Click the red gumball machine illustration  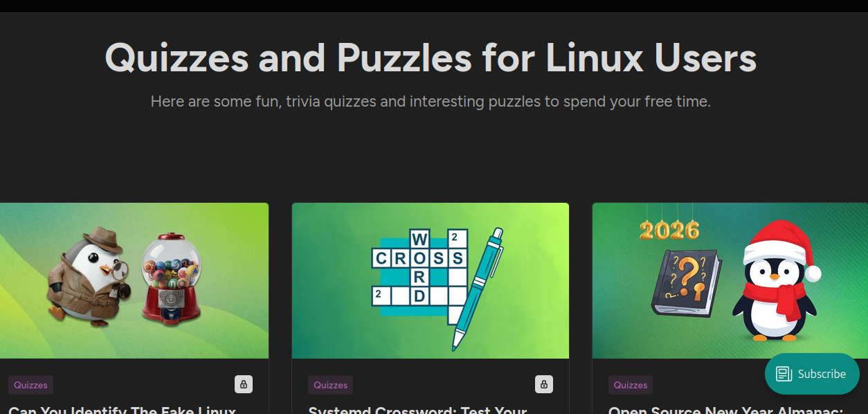click(171, 278)
